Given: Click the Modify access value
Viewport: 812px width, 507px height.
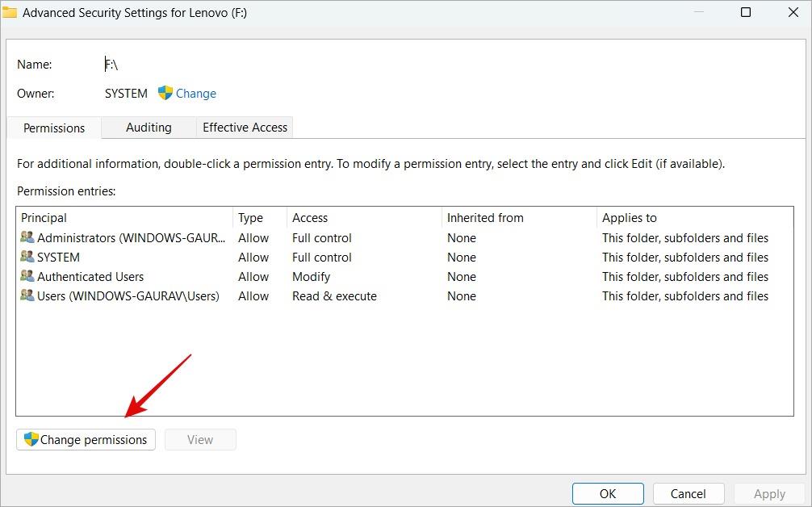Looking at the screenshot, I should click(x=311, y=277).
